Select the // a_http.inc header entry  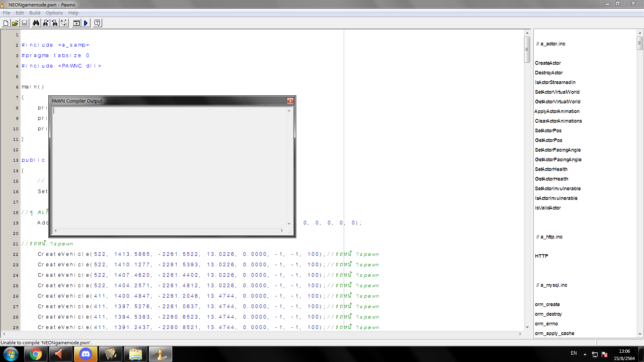pyautogui.click(x=549, y=237)
